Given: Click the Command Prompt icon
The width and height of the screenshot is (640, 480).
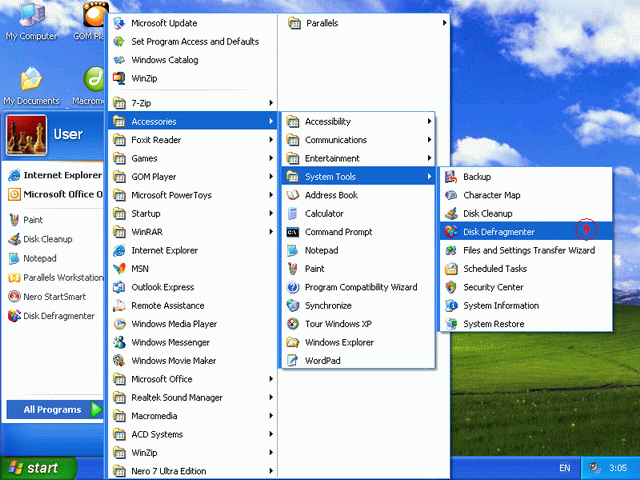Looking at the screenshot, I should pos(292,232).
